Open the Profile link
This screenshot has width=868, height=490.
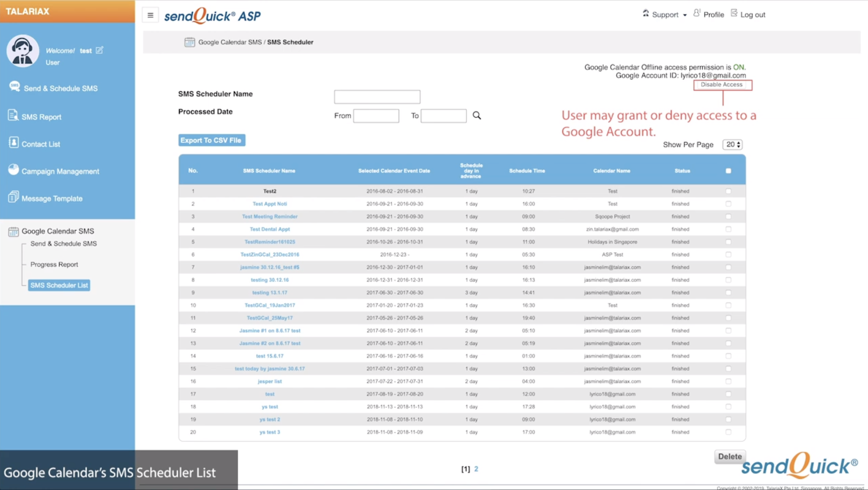tap(713, 14)
